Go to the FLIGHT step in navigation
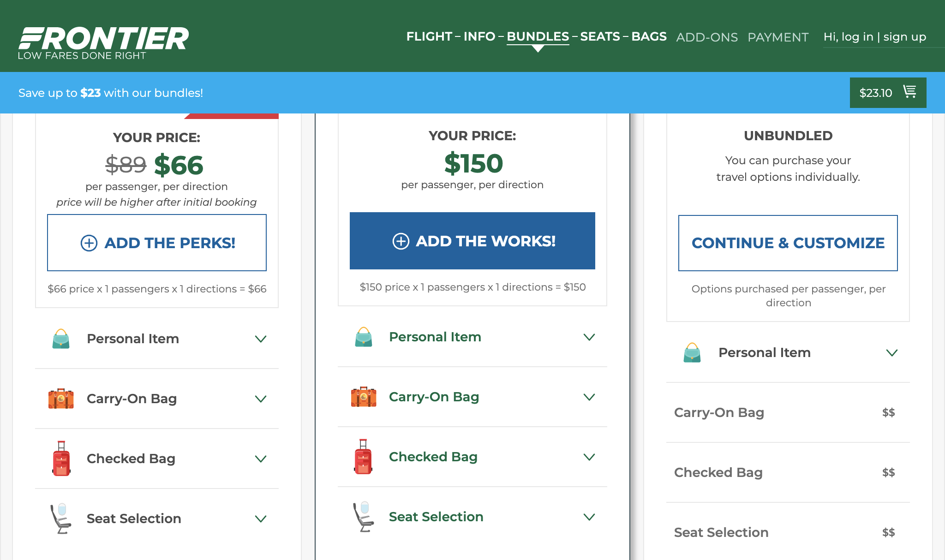Viewport: 945px width, 560px height. [429, 36]
